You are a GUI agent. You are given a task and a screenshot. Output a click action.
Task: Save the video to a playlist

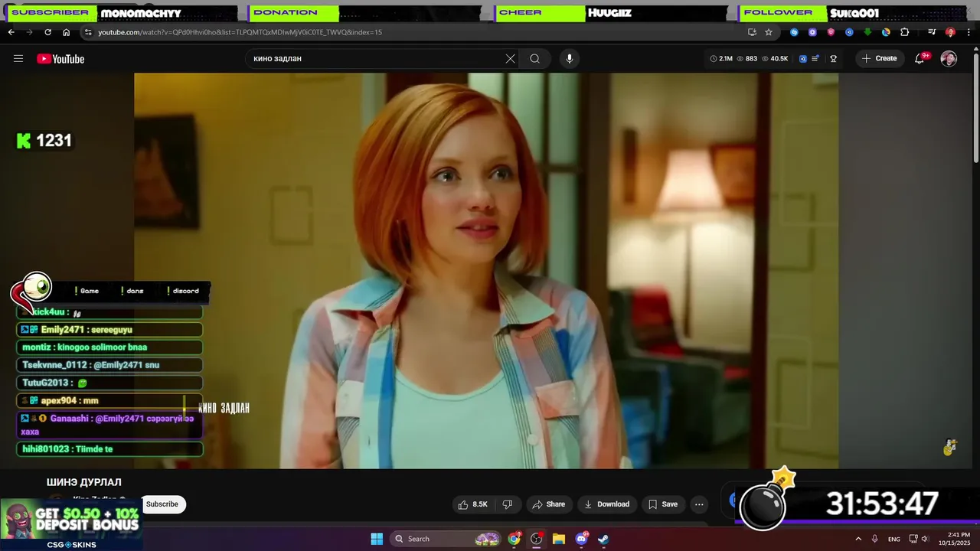coord(663,504)
